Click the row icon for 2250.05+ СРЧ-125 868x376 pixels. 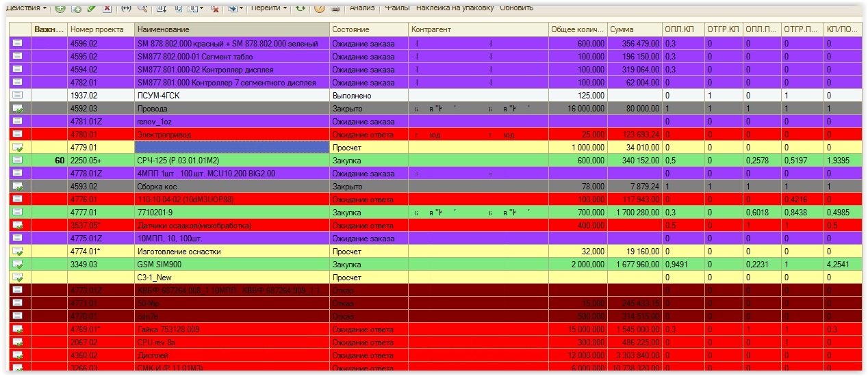(17, 160)
